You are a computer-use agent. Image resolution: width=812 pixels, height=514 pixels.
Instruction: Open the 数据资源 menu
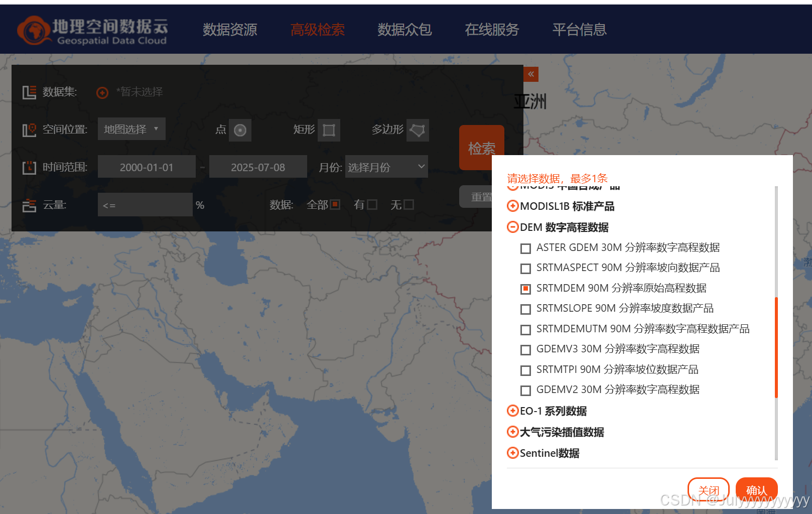(230, 30)
